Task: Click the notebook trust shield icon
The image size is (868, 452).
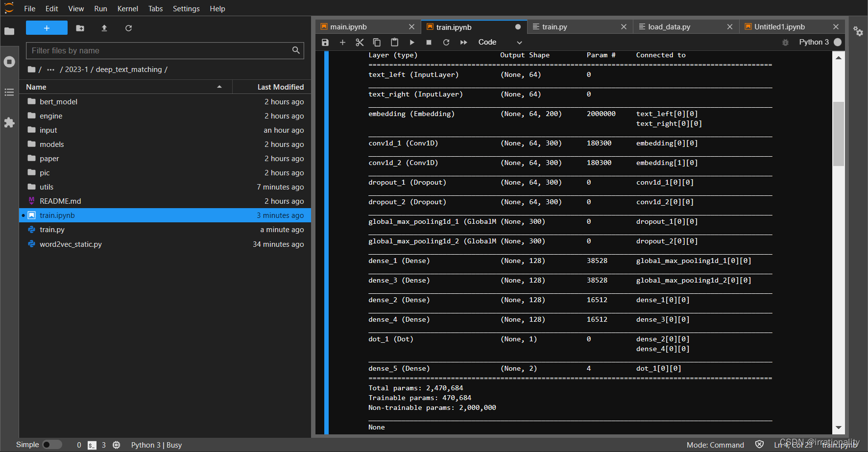Action: [x=759, y=445]
